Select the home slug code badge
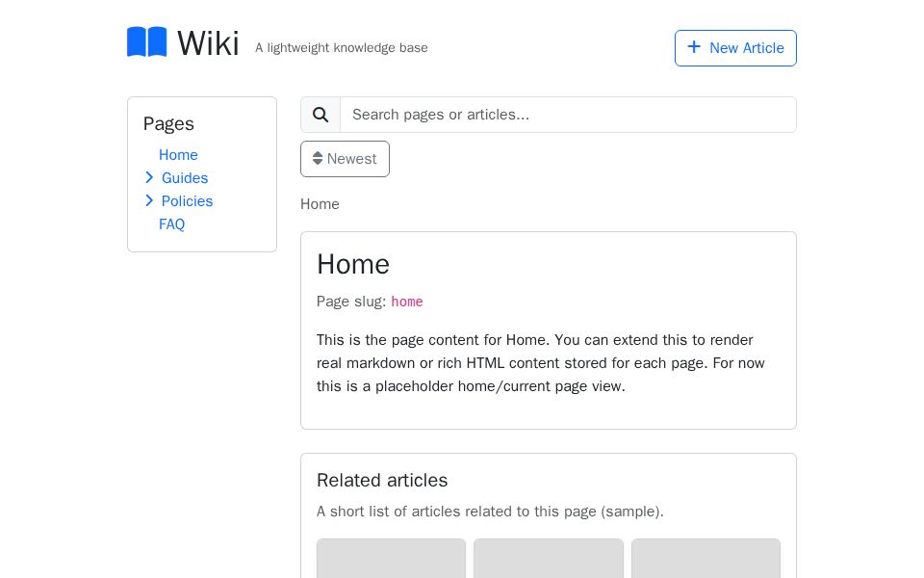 [x=406, y=302]
